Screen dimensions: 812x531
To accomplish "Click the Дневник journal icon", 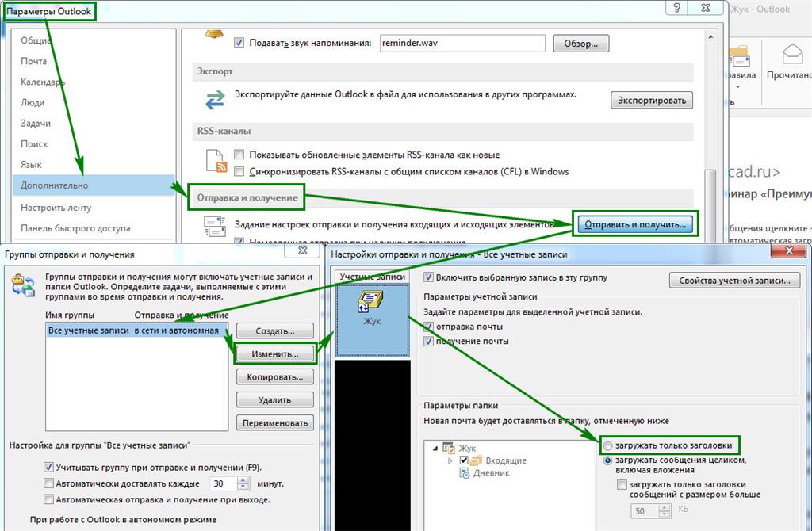I will 465,472.
